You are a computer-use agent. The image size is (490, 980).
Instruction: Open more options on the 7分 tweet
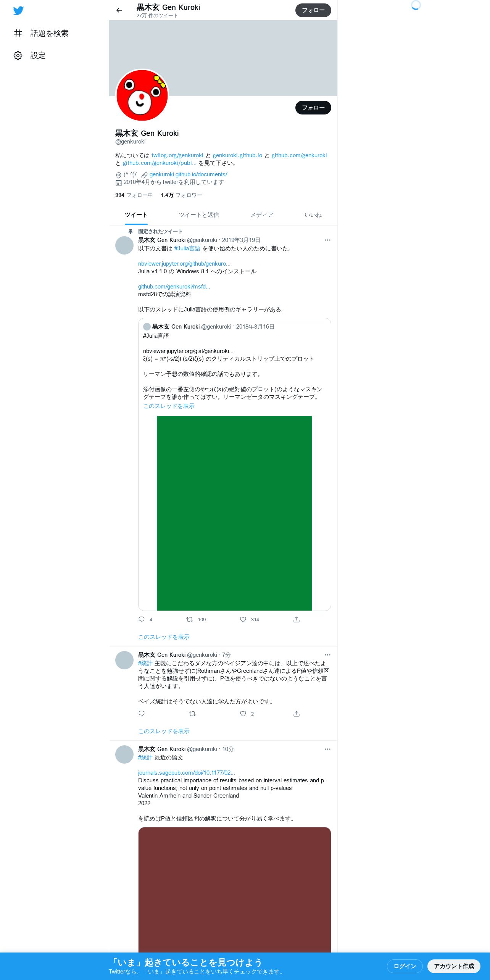(327, 655)
